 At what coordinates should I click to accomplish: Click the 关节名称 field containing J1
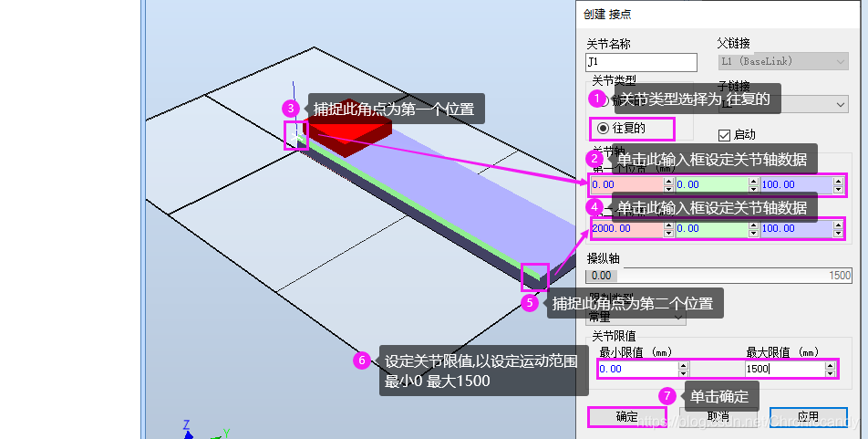(x=641, y=62)
